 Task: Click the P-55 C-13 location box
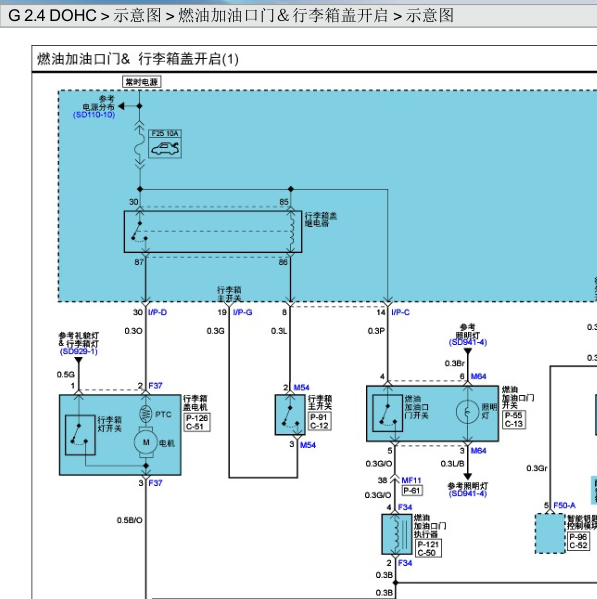click(514, 420)
